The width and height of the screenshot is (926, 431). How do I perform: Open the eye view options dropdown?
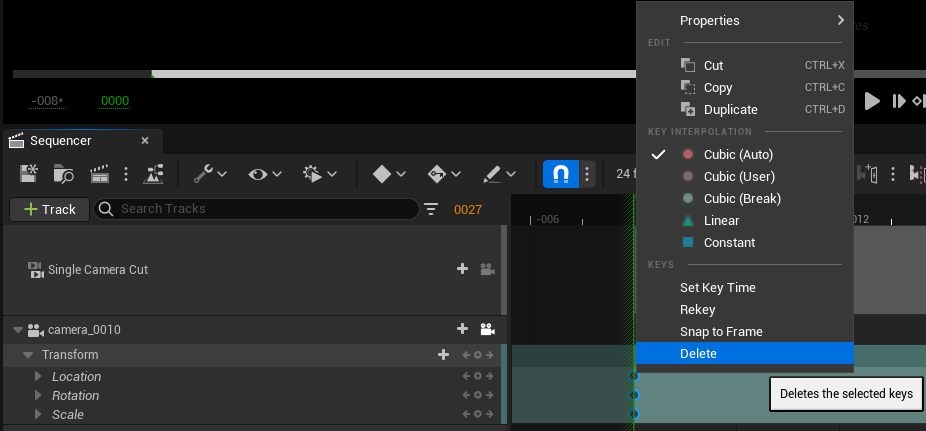pos(265,174)
